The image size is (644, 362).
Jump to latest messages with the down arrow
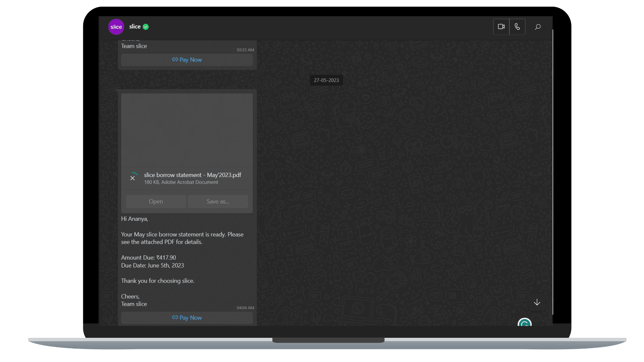click(x=537, y=302)
